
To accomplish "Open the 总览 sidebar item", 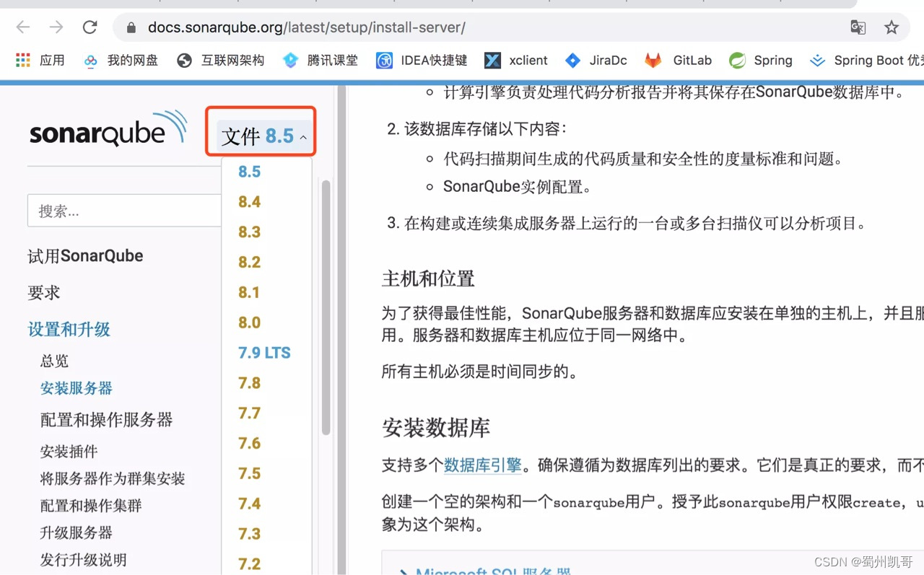I will [55, 361].
